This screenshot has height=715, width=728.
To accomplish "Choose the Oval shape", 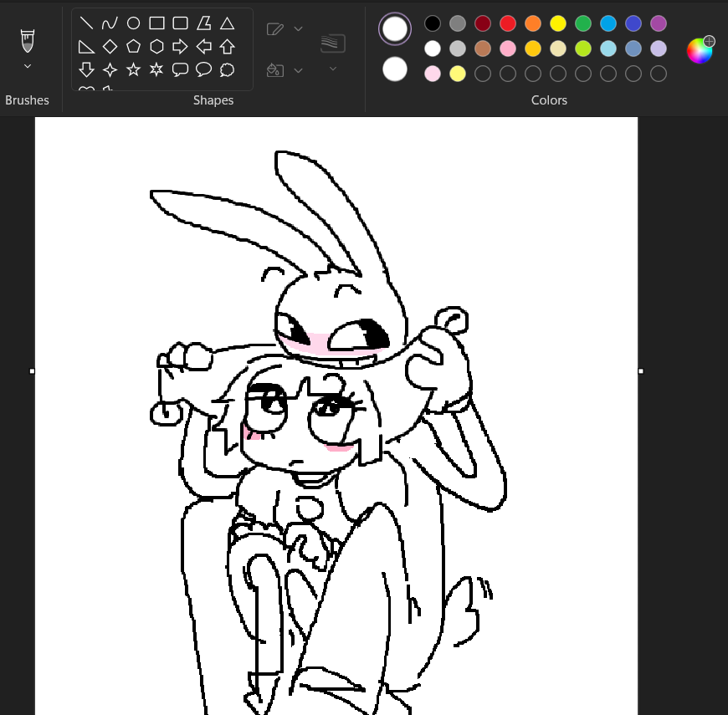I will [x=133, y=23].
